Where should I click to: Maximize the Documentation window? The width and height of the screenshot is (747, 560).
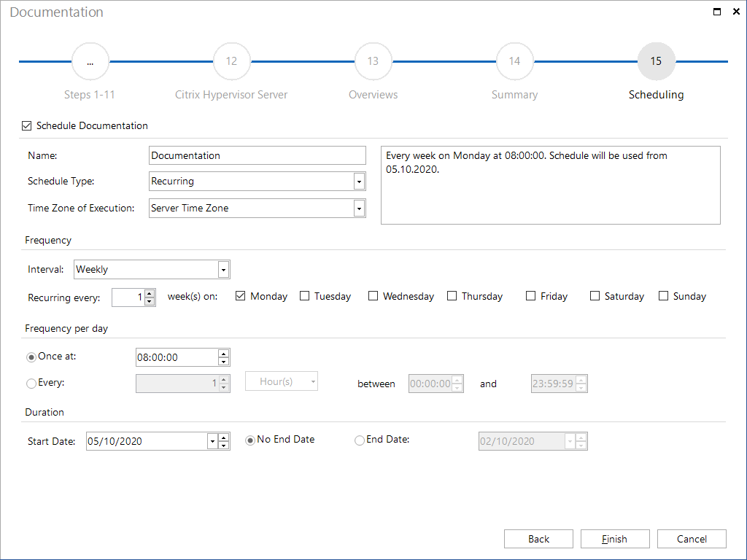[x=716, y=12]
